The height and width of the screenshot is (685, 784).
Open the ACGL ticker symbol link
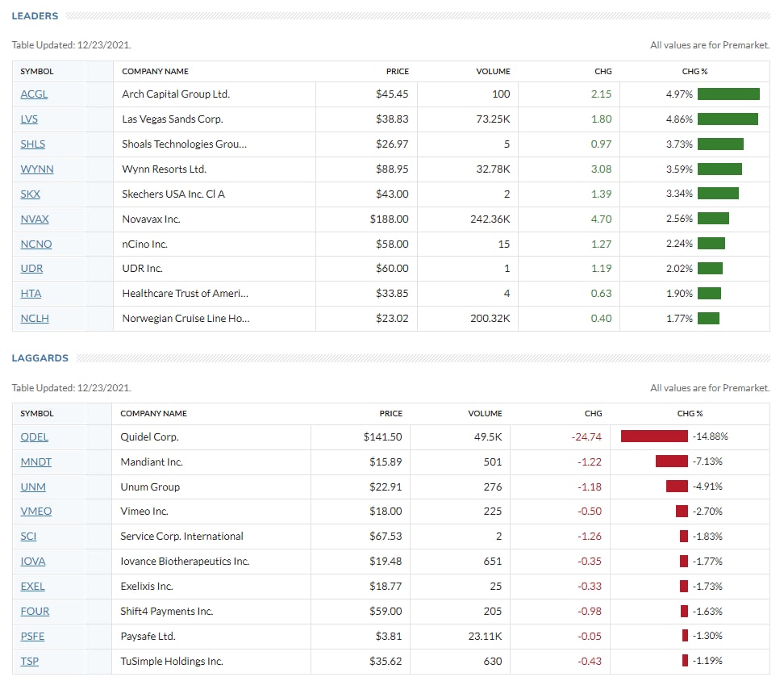pos(34,94)
